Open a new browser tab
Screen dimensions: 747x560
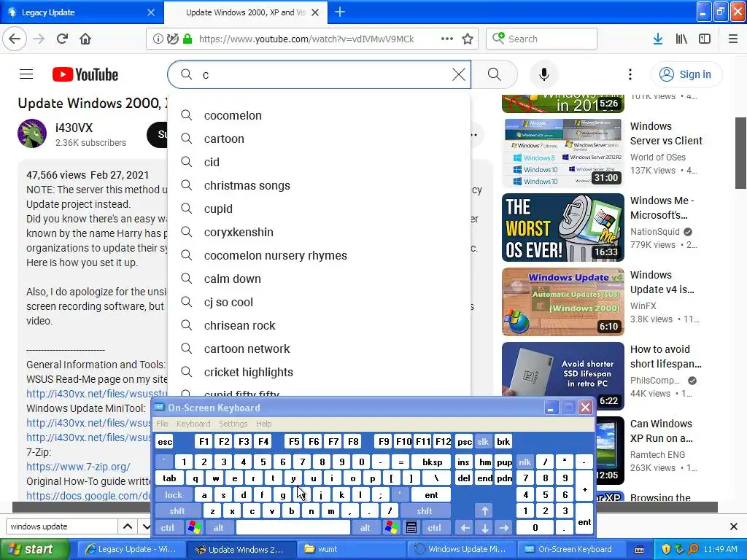tap(340, 12)
